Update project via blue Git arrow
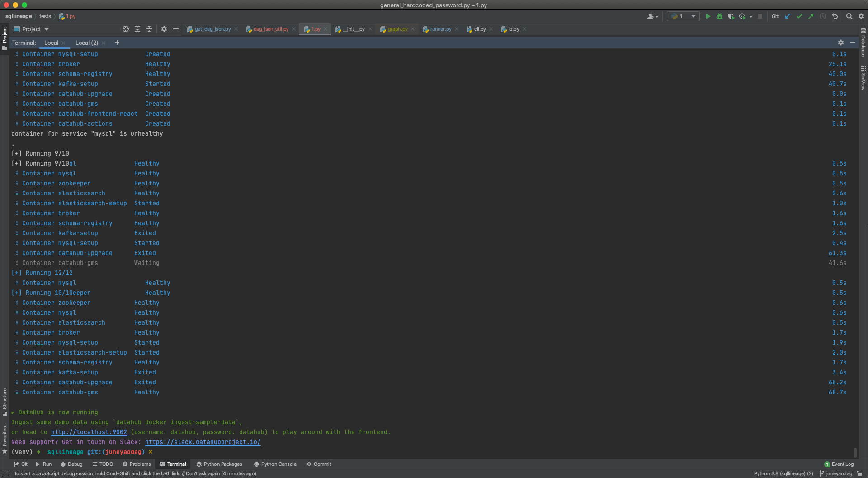This screenshot has height=478, width=868. tap(788, 16)
